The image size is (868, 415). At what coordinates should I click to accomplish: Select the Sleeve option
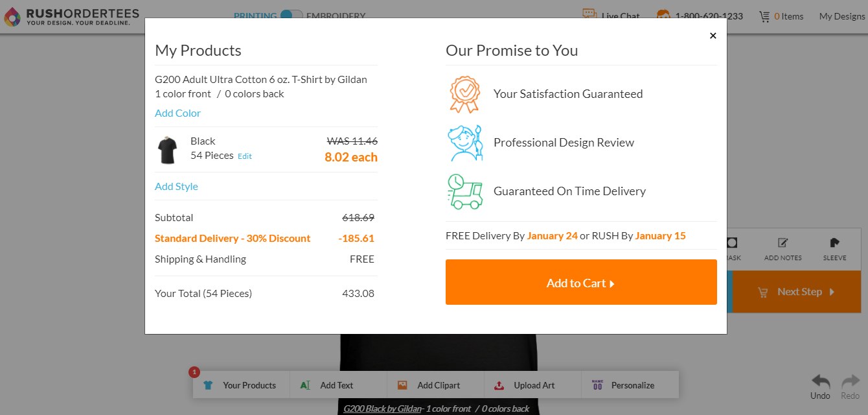pyautogui.click(x=834, y=249)
